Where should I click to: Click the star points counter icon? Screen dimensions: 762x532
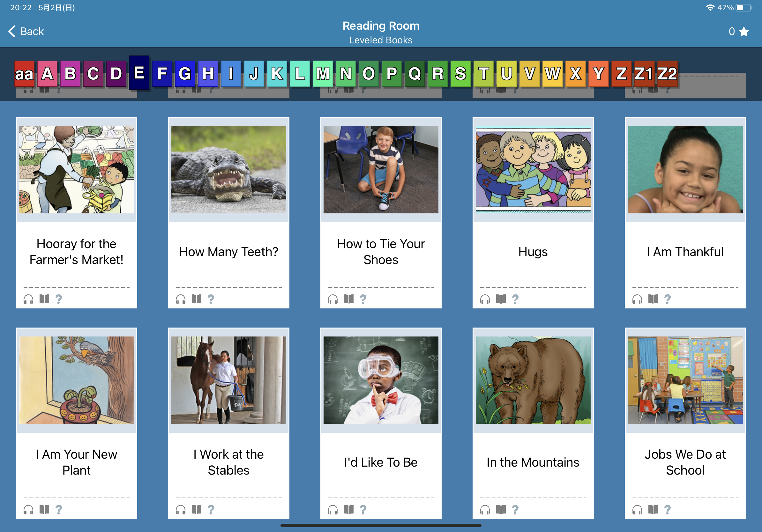coord(744,32)
